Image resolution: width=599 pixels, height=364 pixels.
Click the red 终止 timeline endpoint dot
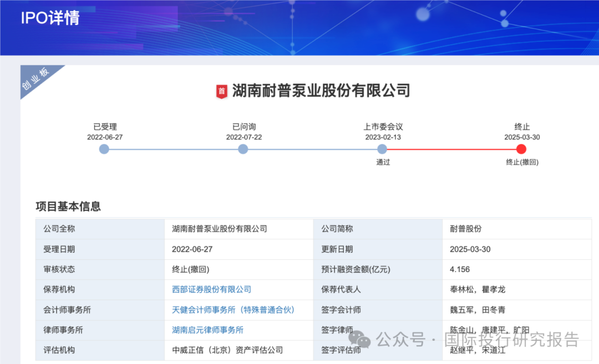point(521,149)
